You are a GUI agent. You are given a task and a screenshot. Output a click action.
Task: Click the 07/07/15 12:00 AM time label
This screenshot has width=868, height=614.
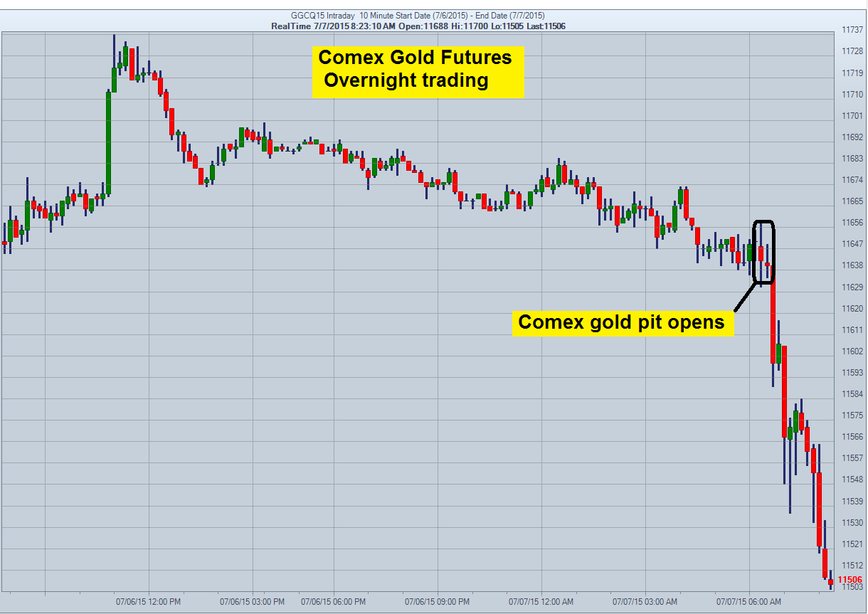[x=541, y=601]
